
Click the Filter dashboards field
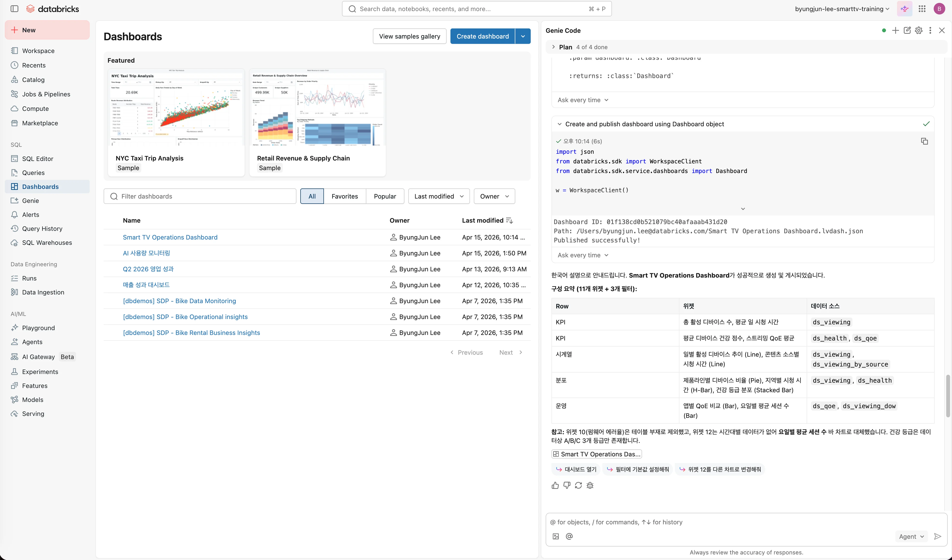pos(200,196)
